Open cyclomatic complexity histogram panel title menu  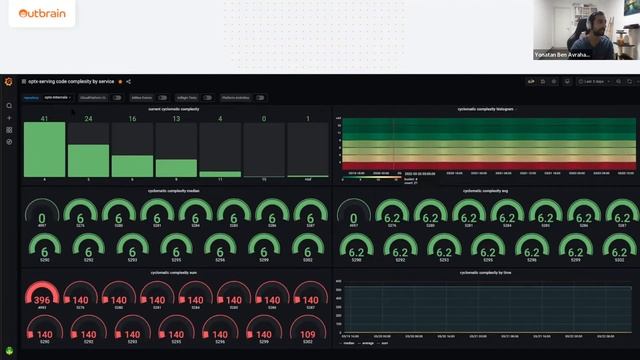point(485,109)
